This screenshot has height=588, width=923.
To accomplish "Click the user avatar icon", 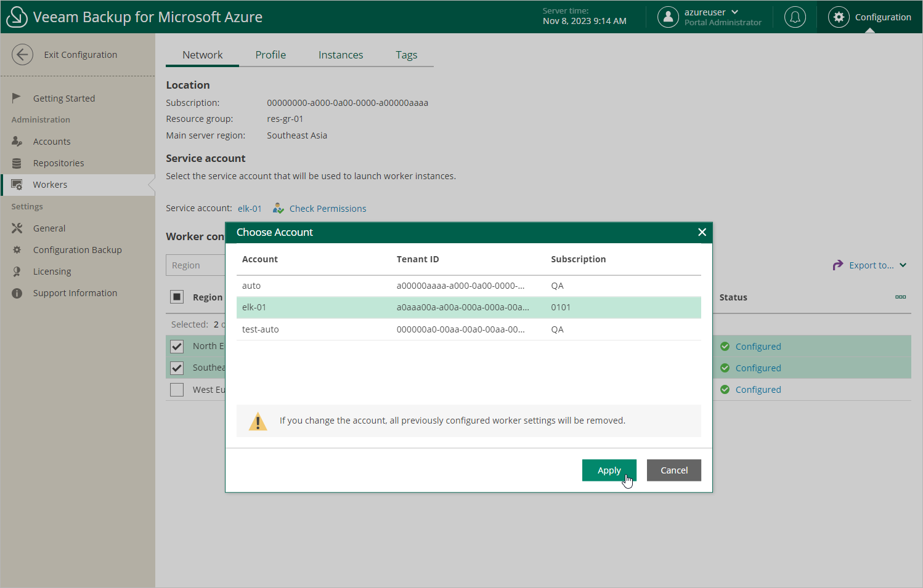I will click(668, 17).
